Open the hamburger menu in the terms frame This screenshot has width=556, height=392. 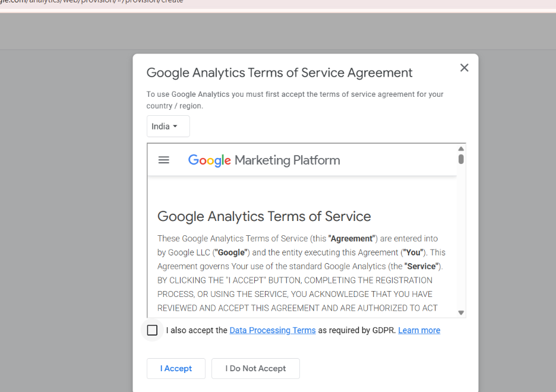click(x=164, y=160)
